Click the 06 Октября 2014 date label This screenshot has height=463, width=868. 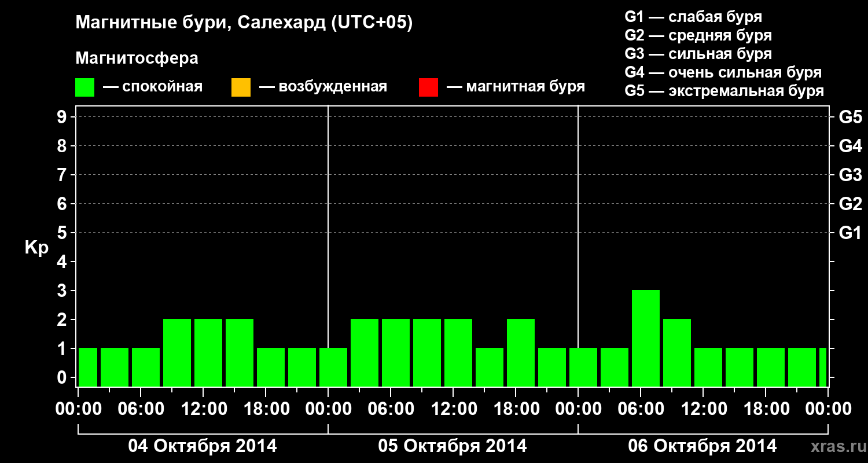pyautogui.click(x=703, y=446)
